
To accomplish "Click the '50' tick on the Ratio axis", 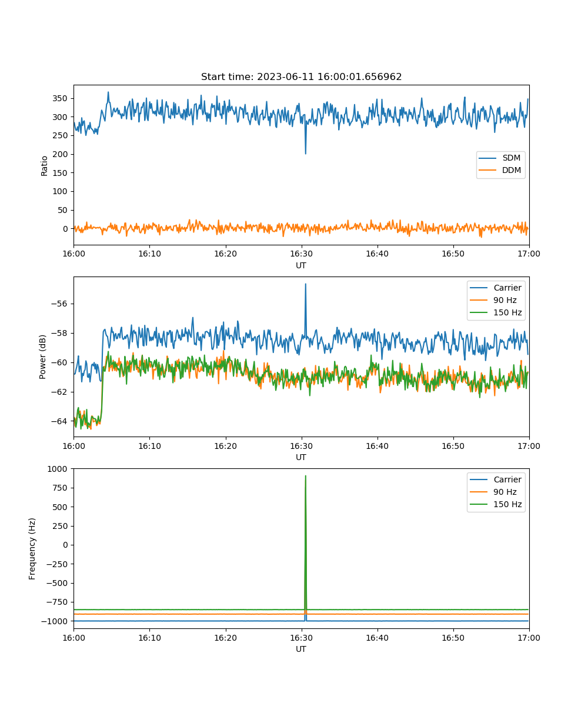I will pos(64,210).
